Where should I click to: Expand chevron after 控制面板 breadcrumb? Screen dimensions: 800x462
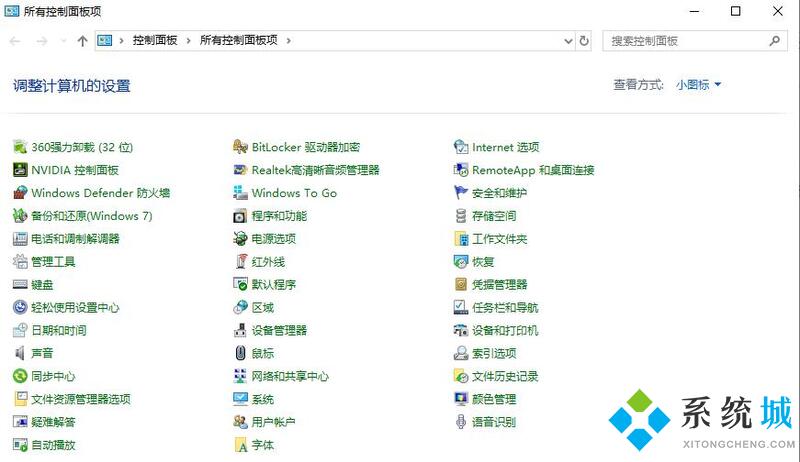(x=189, y=41)
